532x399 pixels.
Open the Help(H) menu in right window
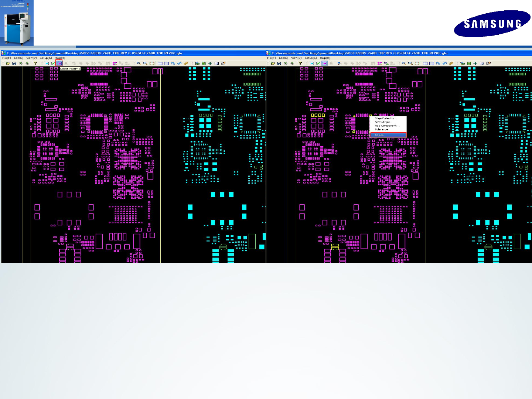(x=325, y=58)
